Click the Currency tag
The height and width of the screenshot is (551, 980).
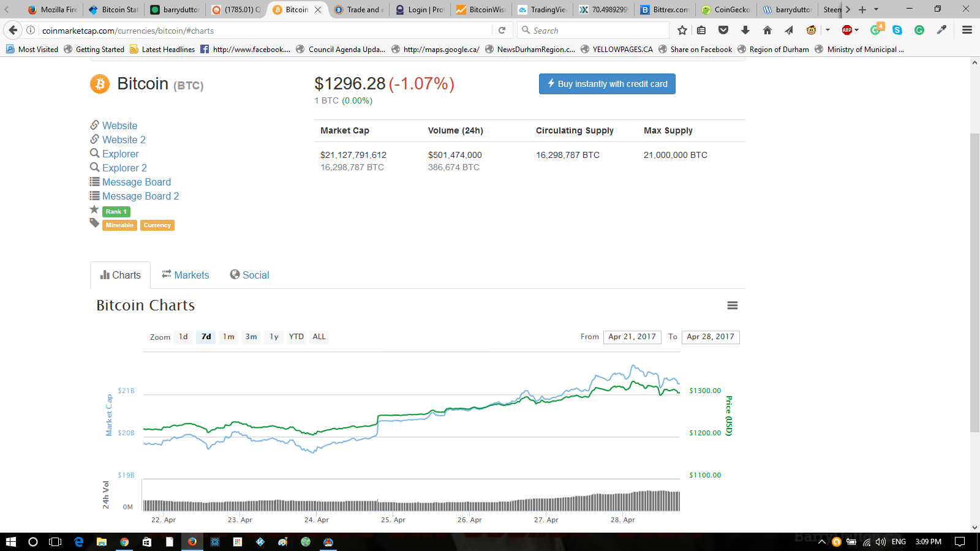coord(157,225)
